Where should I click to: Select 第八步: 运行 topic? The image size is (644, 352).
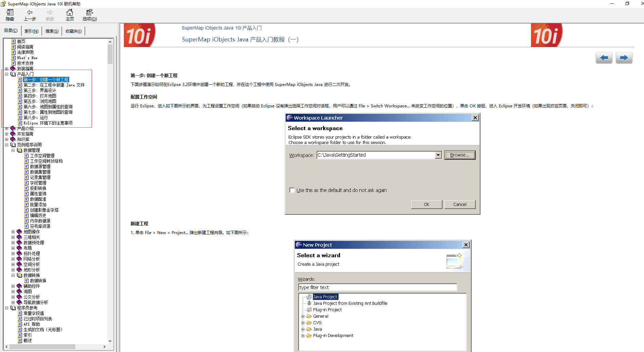(36, 118)
